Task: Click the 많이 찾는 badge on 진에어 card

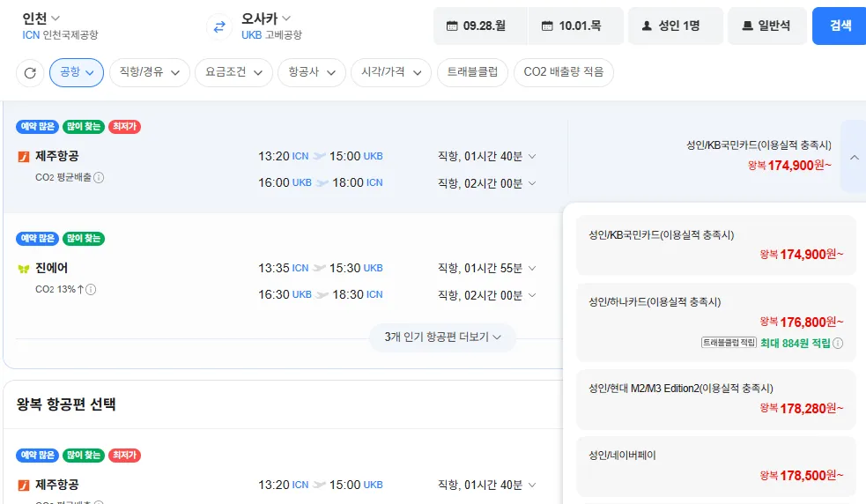Action: click(x=84, y=239)
